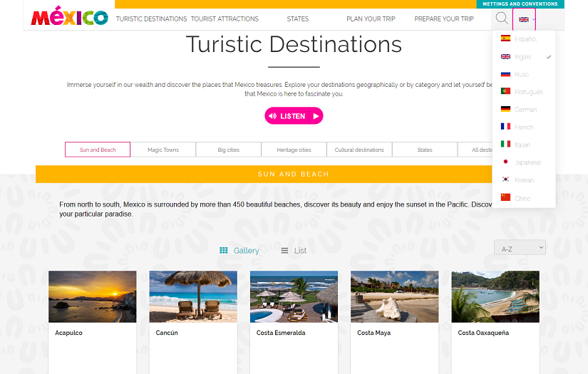Viewport: 588px width, 374px height.
Task: Open the search magnifier icon
Action: point(502,19)
